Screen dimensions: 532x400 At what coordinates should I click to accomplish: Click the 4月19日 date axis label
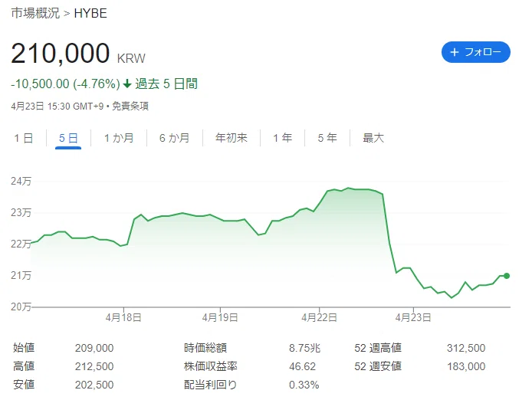(220, 317)
